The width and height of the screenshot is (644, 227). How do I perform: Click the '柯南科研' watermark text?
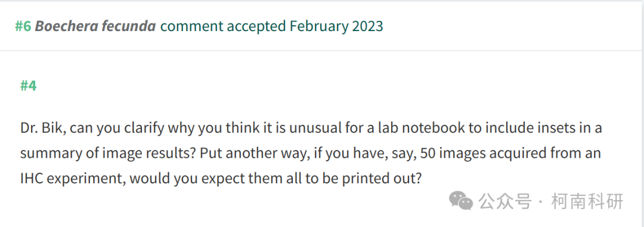point(588,201)
